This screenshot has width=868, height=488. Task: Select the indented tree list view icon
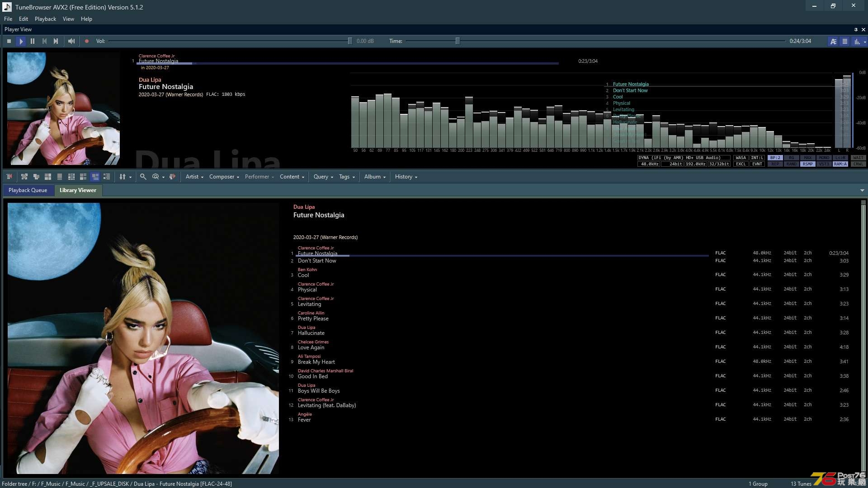coord(107,177)
